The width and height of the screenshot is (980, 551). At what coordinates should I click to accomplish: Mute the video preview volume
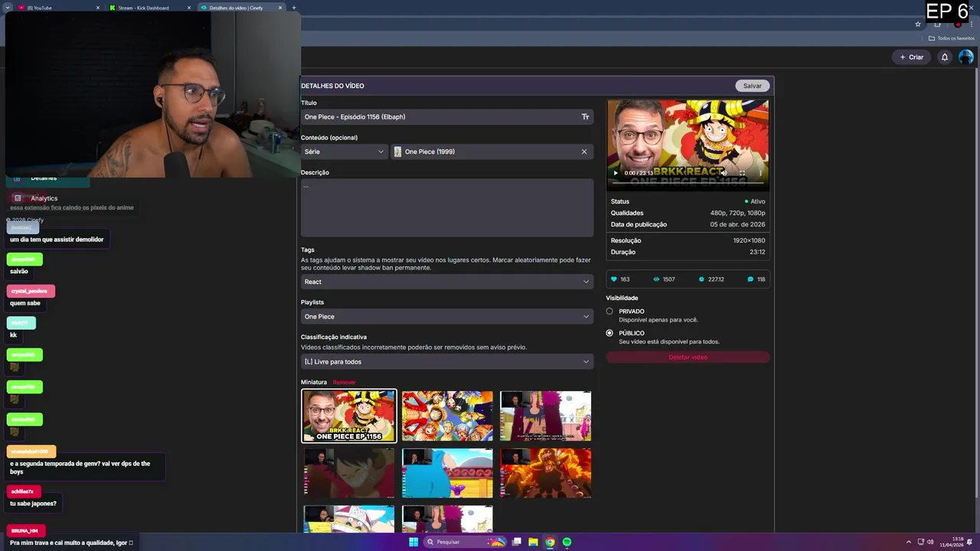724,173
